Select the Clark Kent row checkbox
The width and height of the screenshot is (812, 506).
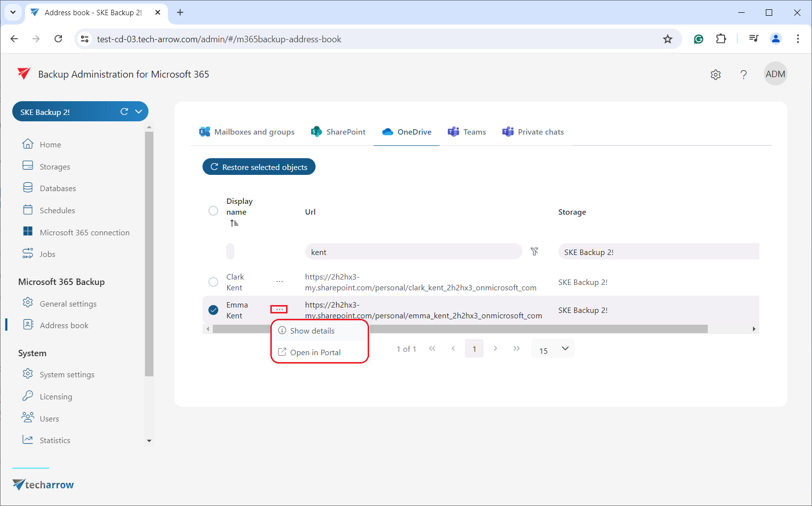coord(213,282)
